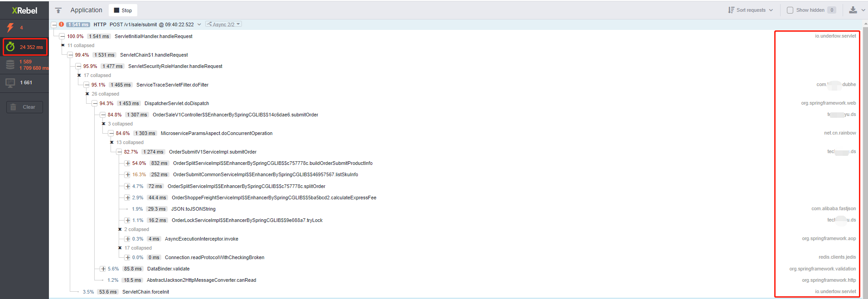Screen dimensions: 868x299
Task: Click the 1 541 ms request time badge
Action: click(x=78, y=24)
